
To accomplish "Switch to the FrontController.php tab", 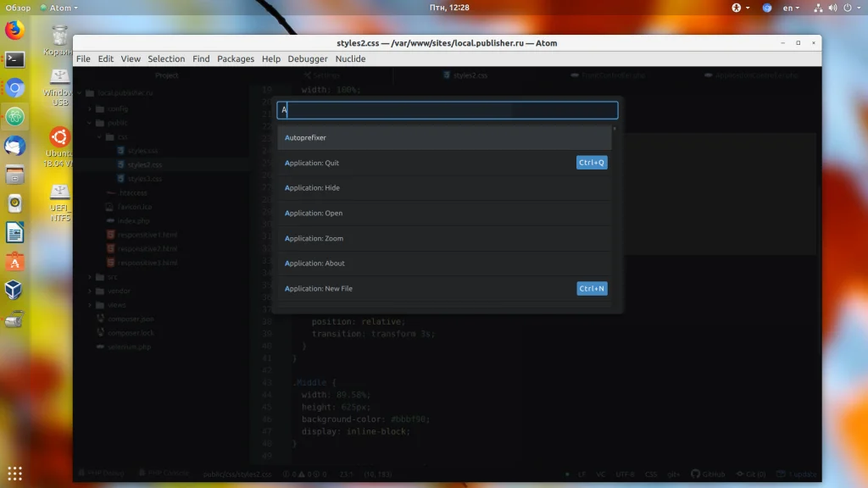I will point(608,75).
